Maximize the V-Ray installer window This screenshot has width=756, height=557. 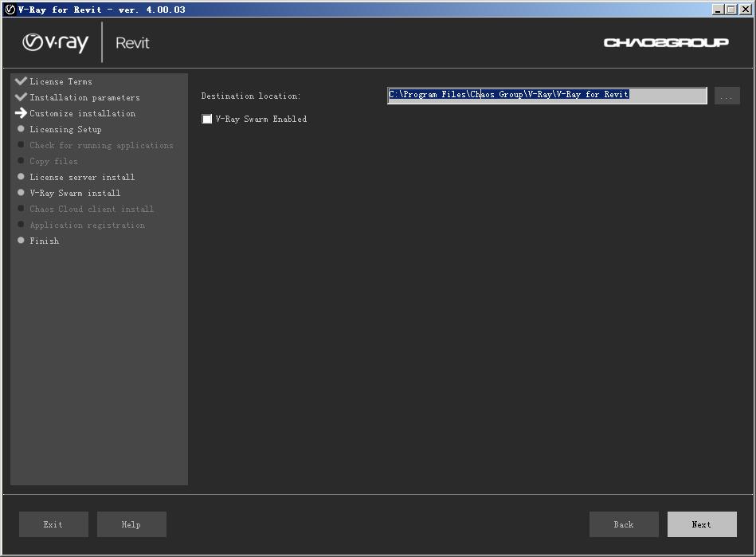pyautogui.click(x=731, y=9)
